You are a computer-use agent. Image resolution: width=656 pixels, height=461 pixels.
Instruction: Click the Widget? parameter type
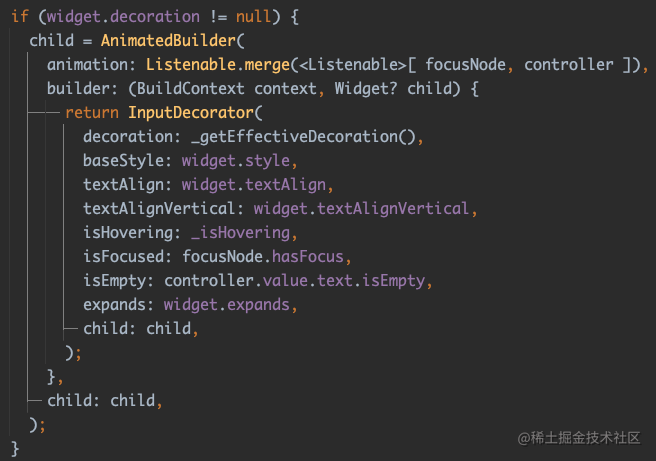(366, 89)
